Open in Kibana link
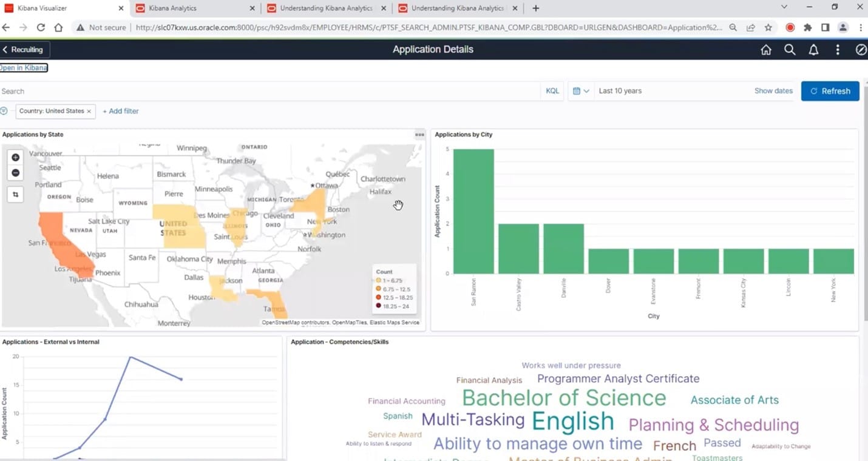Screen dimensions: 868x461 coord(22,67)
